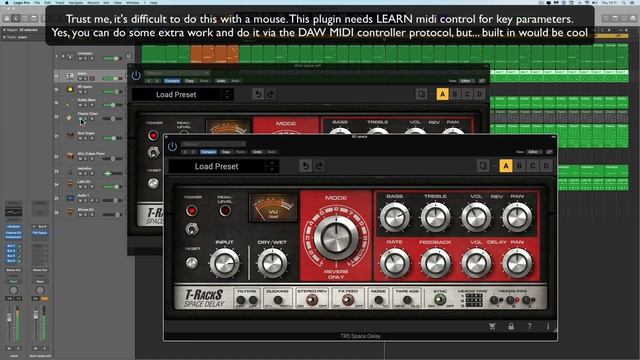This screenshot has width=640, height=360.
Task: Step preset arrows beside front Load Preset
Action: pos(272,167)
